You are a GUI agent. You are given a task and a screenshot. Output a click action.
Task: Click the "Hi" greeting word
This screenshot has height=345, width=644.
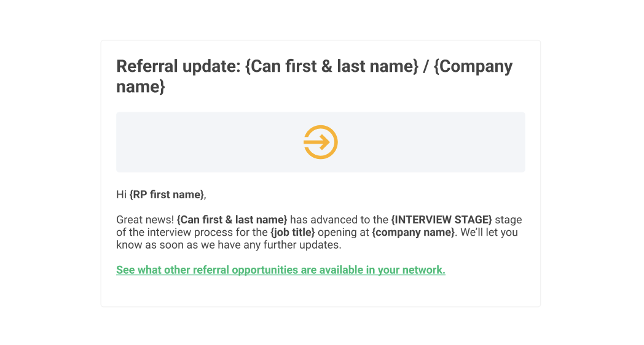(x=121, y=195)
